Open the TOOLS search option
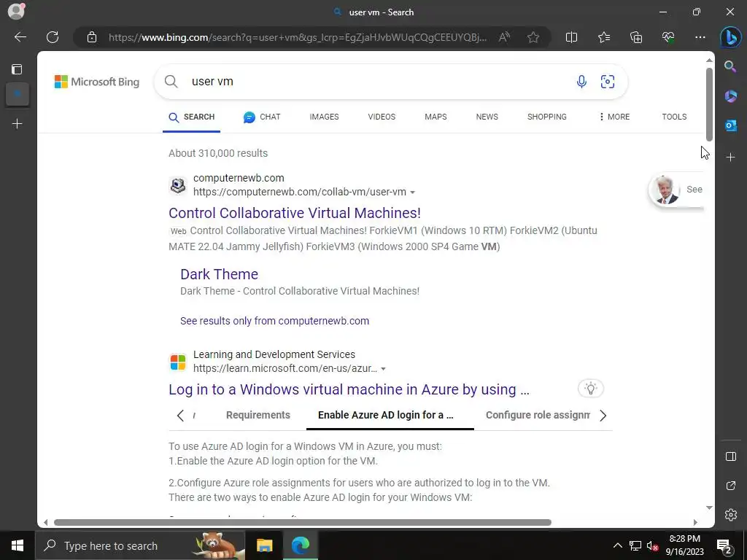Image resolution: width=747 pixels, height=560 pixels. [674, 117]
